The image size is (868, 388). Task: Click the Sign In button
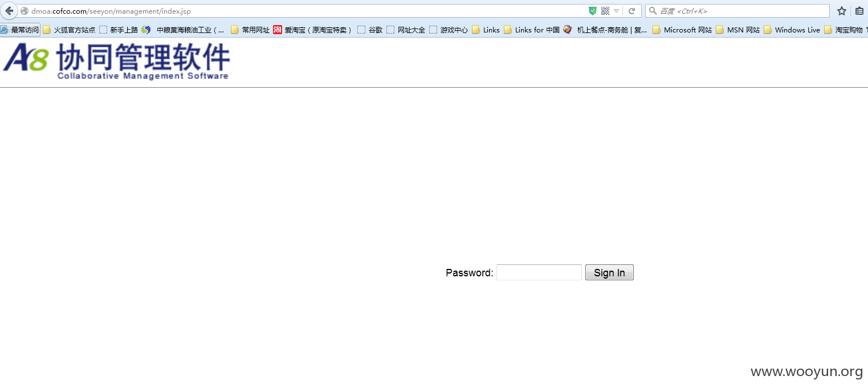[x=609, y=272]
